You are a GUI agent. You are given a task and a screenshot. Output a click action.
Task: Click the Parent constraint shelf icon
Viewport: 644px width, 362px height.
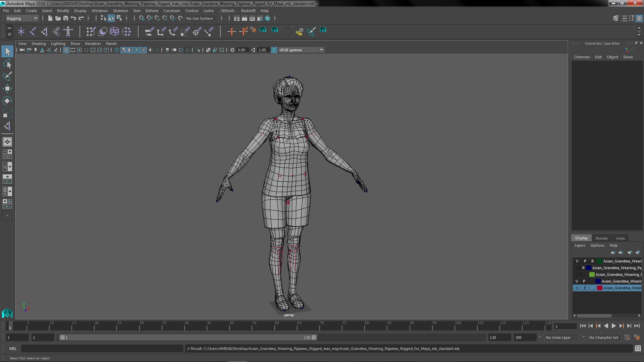tap(150, 32)
